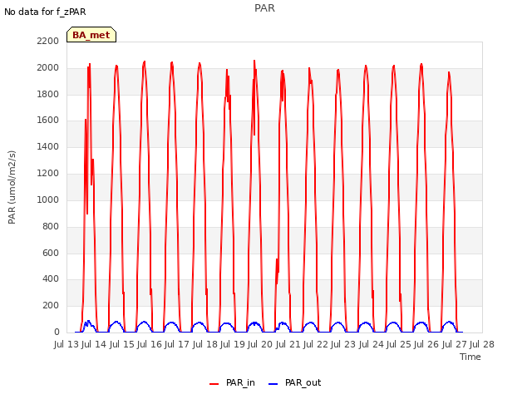Click the Jul 28 x-axis label

[482, 344]
